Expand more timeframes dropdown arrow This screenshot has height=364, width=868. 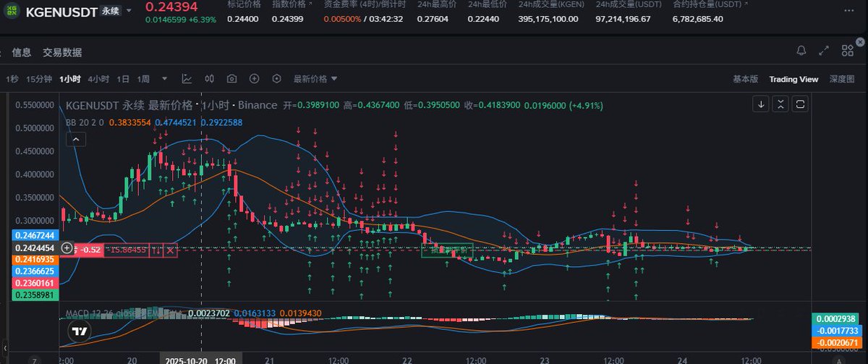(x=164, y=79)
